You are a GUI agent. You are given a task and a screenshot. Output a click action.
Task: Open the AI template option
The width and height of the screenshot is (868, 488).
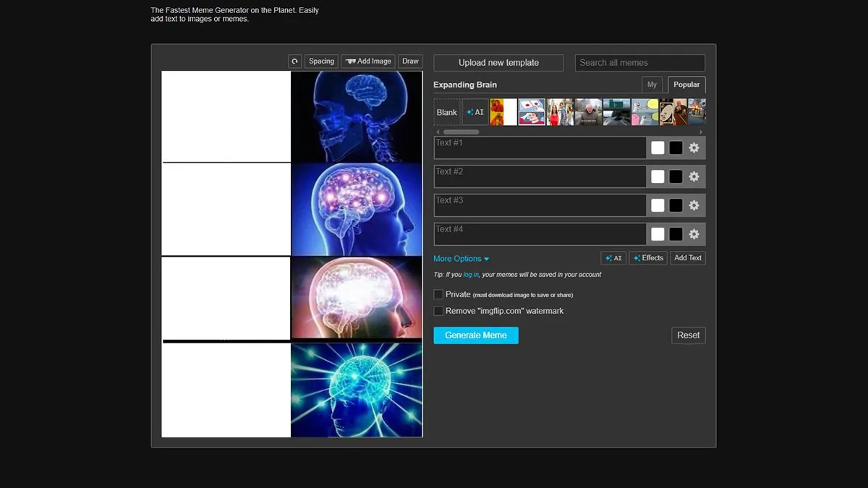coord(475,112)
